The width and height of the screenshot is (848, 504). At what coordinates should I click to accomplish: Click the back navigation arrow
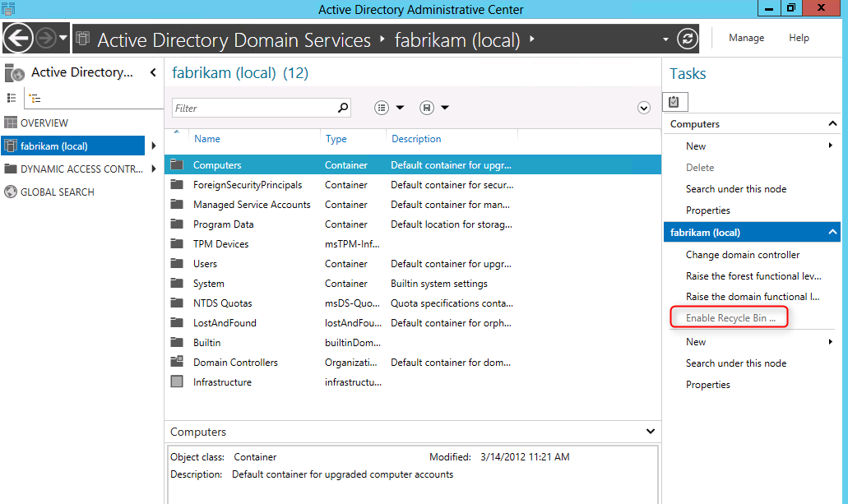pos(18,38)
